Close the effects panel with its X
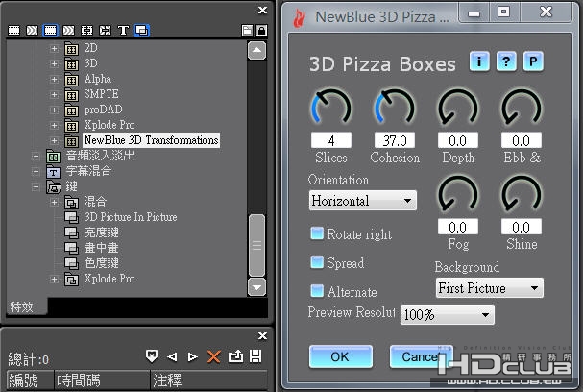 coord(262,10)
